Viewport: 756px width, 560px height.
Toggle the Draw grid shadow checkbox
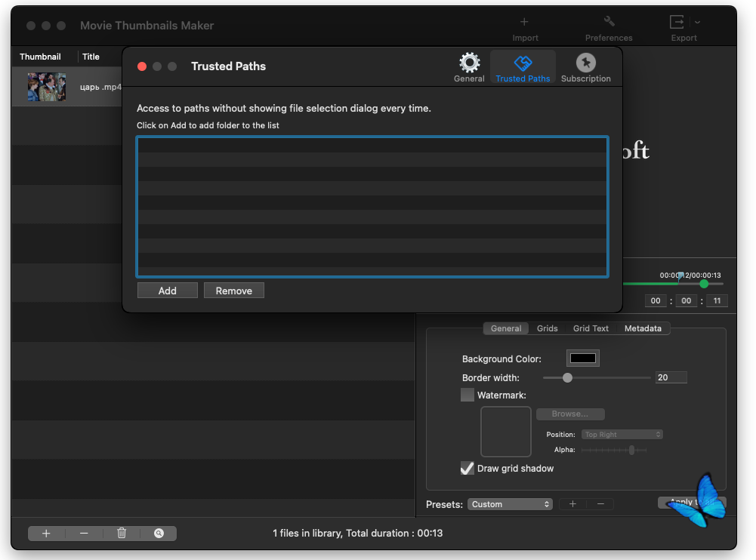467,468
